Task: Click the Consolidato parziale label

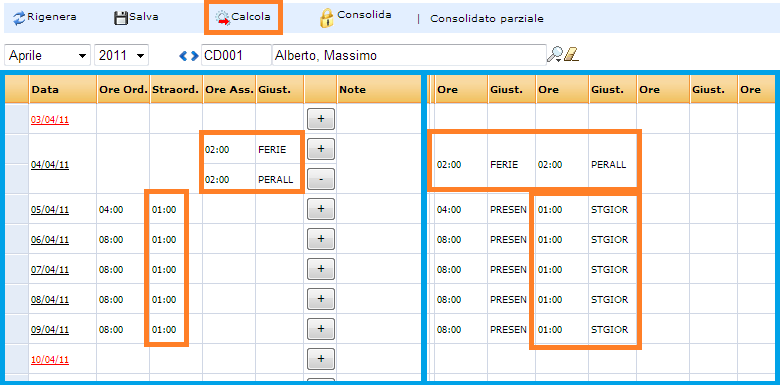Action: pos(487,19)
